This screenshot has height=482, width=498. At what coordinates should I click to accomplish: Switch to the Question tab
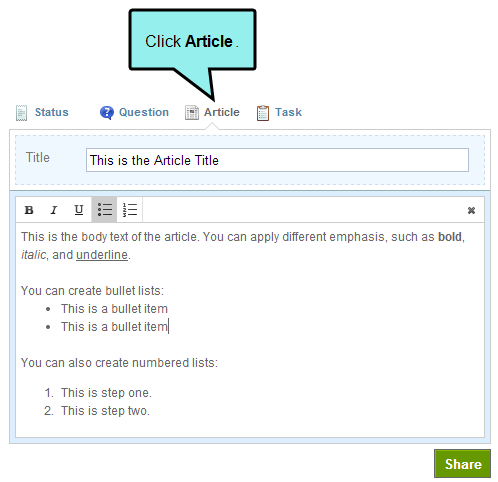point(144,112)
